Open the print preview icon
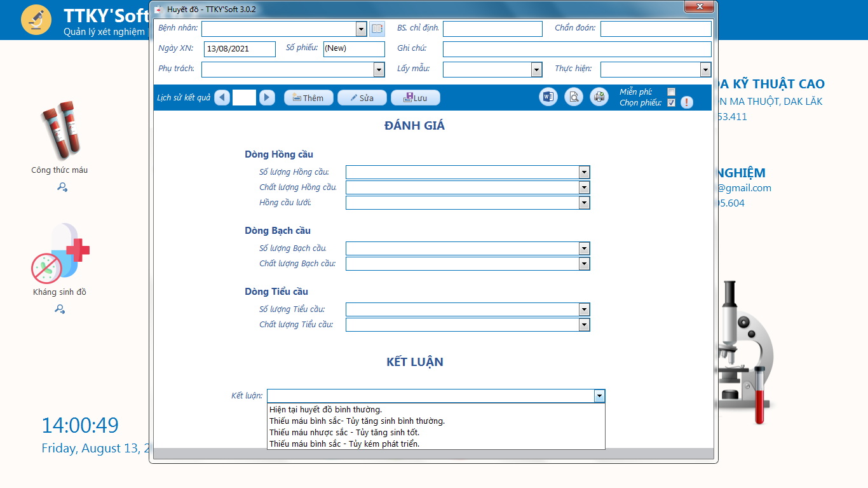Viewport: 868px width, 488px height. [x=574, y=97]
